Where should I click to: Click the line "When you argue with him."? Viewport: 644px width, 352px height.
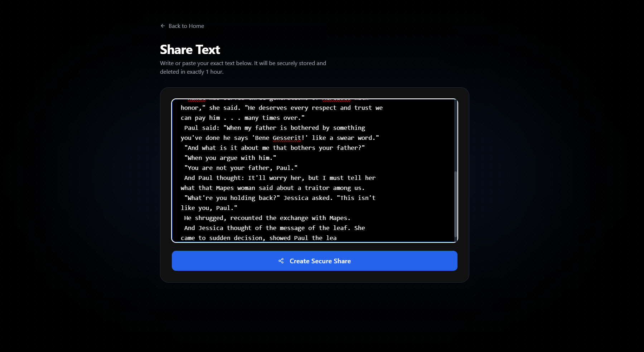(230, 158)
